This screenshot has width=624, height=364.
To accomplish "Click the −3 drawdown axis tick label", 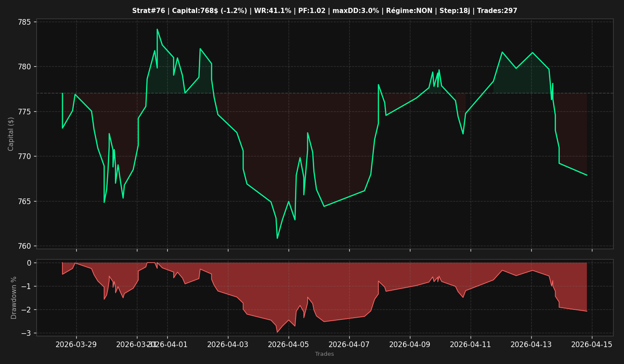I will (26, 333).
